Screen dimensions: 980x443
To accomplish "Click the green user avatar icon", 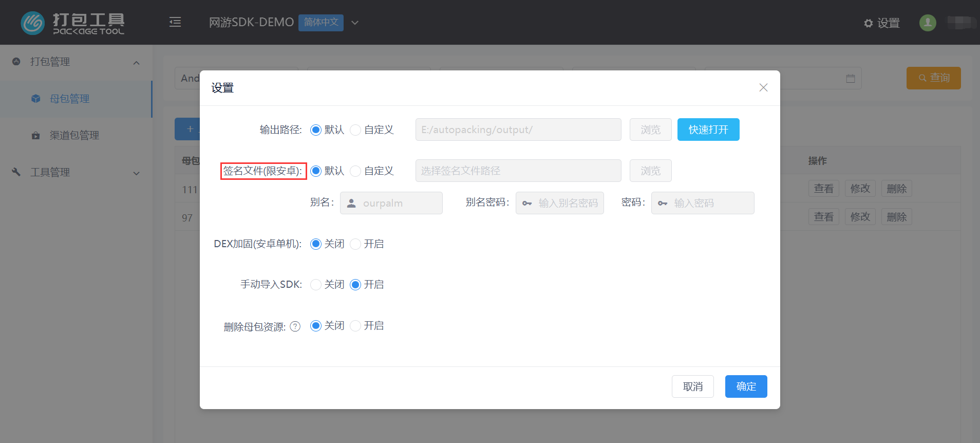I will click(927, 23).
